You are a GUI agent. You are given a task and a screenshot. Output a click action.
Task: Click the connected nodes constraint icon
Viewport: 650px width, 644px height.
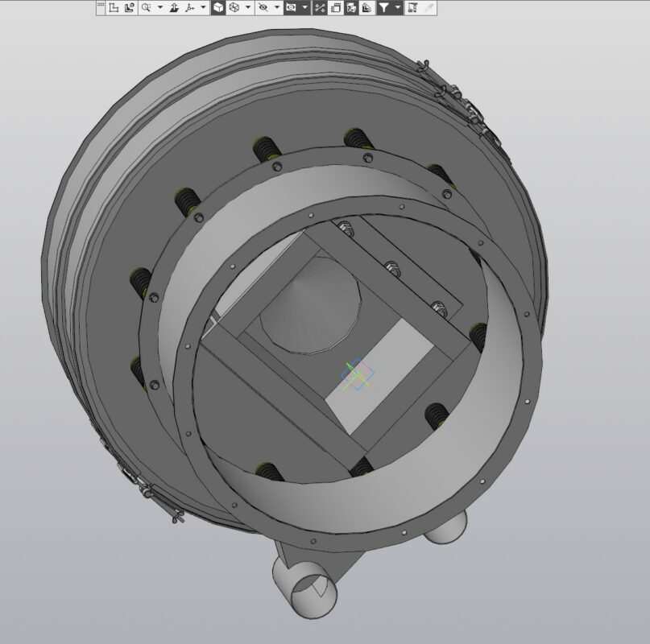[321, 7]
